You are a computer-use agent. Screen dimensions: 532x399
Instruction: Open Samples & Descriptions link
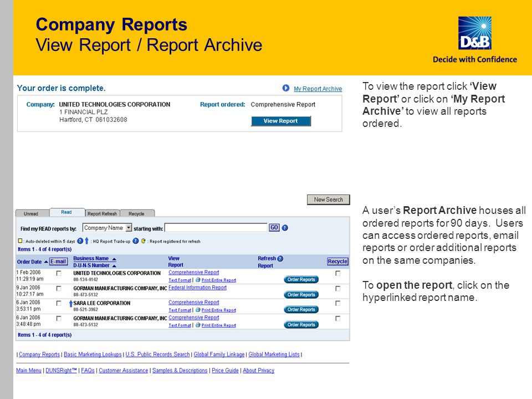180,371
